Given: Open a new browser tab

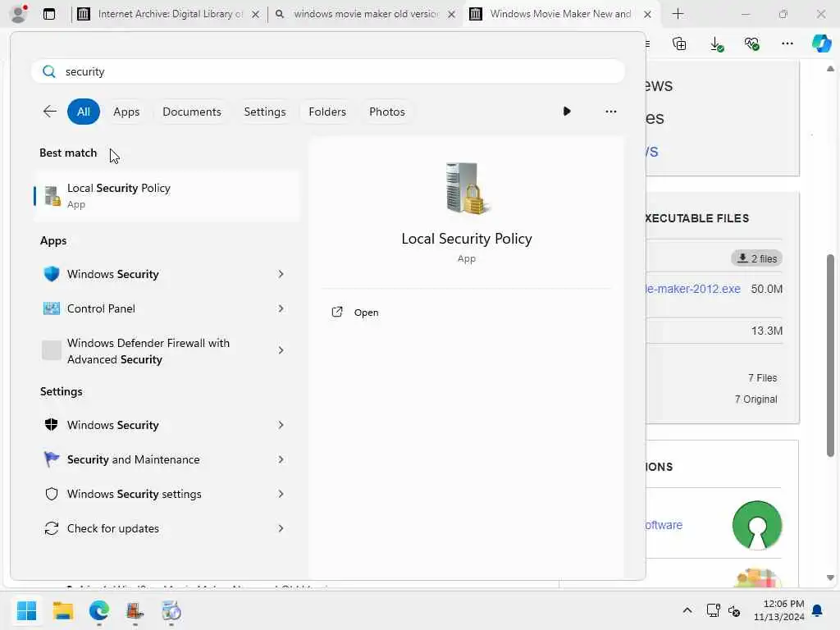Looking at the screenshot, I should click(x=678, y=14).
